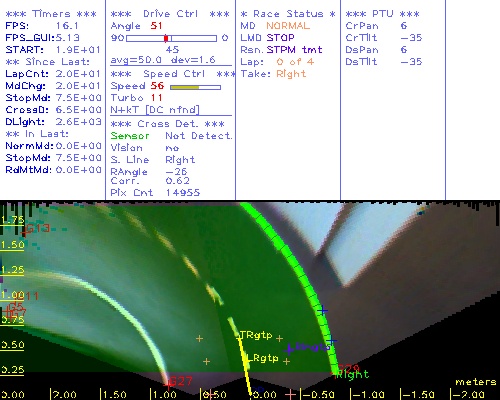Click the Take: Right value
This screenshot has height=400, width=500.
(291, 74)
